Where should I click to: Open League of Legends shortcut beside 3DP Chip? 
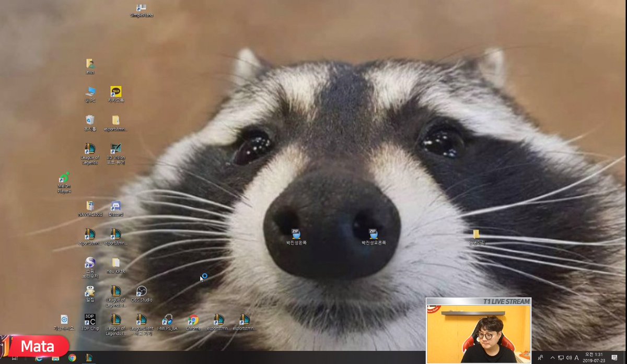point(116,325)
